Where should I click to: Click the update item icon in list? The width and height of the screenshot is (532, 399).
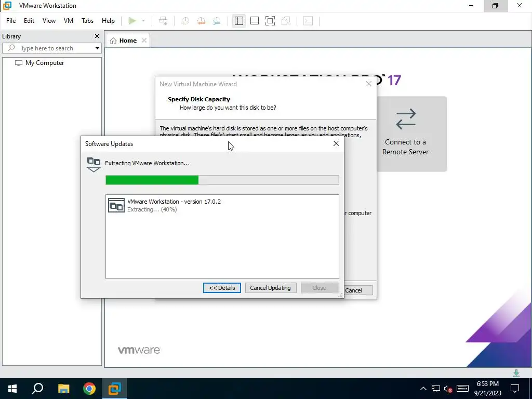(x=116, y=205)
